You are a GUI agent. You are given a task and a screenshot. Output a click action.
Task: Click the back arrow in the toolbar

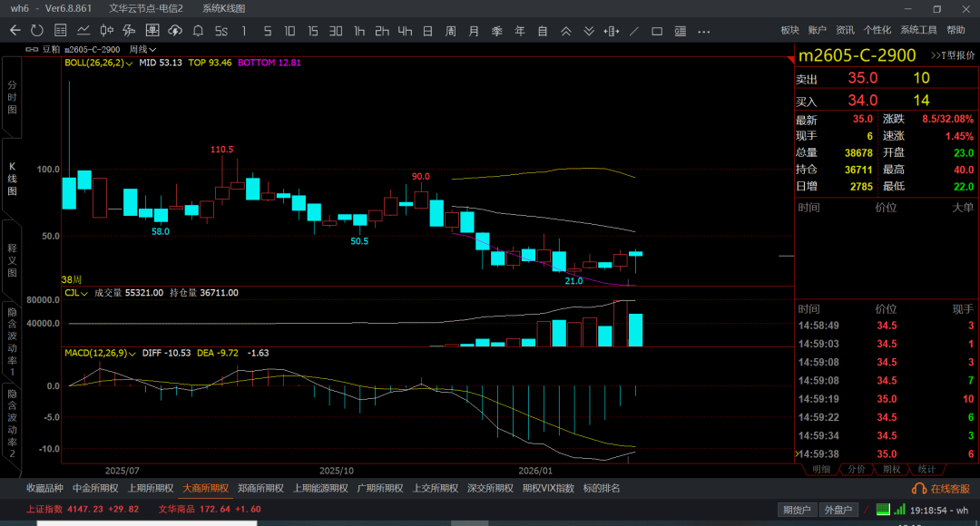tap(15, 31)
